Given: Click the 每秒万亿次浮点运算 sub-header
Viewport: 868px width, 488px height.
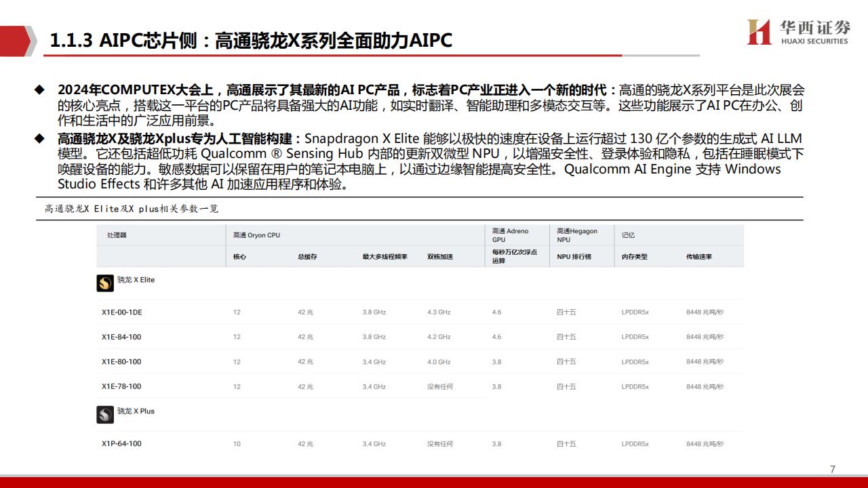Looking at the screenshot, I should (515, 256).
